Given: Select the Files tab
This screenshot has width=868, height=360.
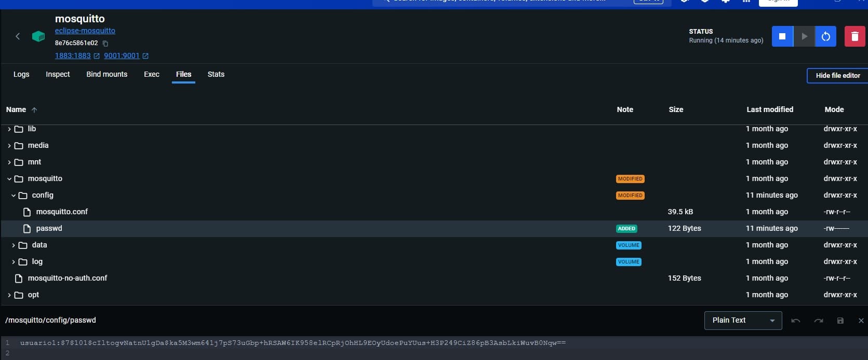Looking at the screenshot, I should [x=183, y=74].
